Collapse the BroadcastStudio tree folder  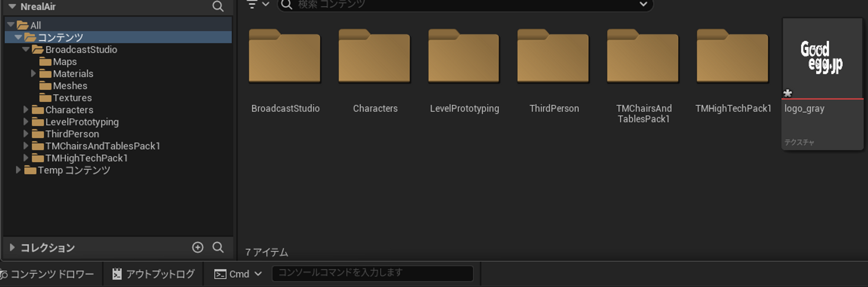(26, 49)
